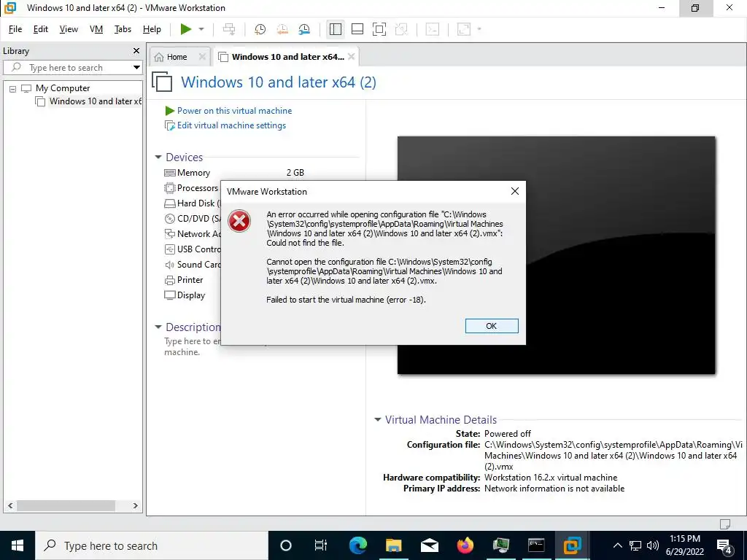Show hidden system tray icons
Viewport: 747px width, 560px height.
pos(617,545)
